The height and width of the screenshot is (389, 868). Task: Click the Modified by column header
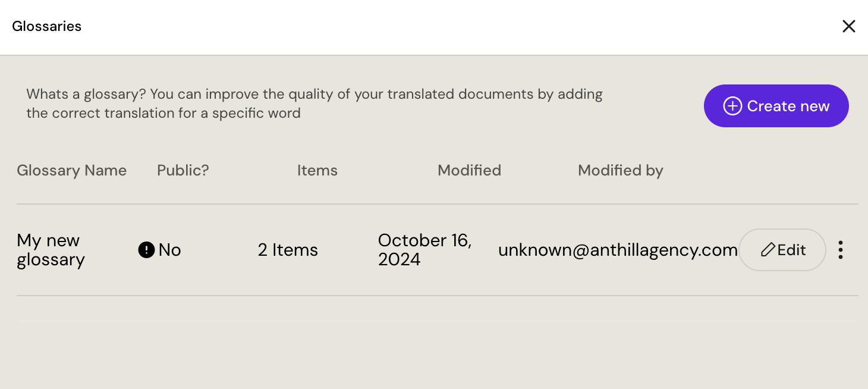tap(620, 170)
